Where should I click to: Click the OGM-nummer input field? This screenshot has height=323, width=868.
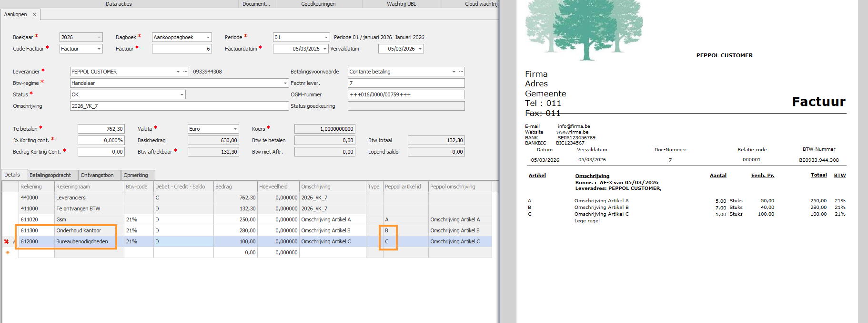click(406, 94)
